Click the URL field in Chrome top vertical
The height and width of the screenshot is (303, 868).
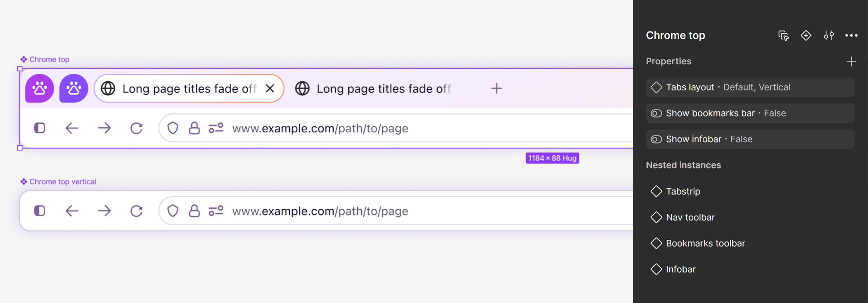(x=396, y=211)
